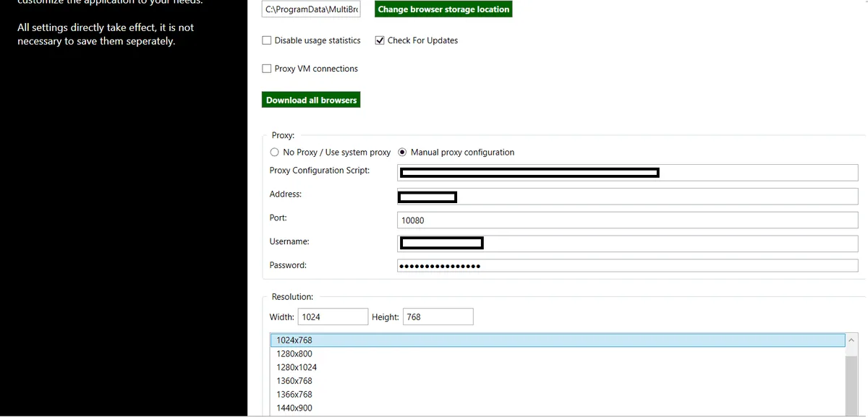The width and height of the screenshot is (868, 417).
Task: Focus the browser storage path field
Action: point(312,9)
